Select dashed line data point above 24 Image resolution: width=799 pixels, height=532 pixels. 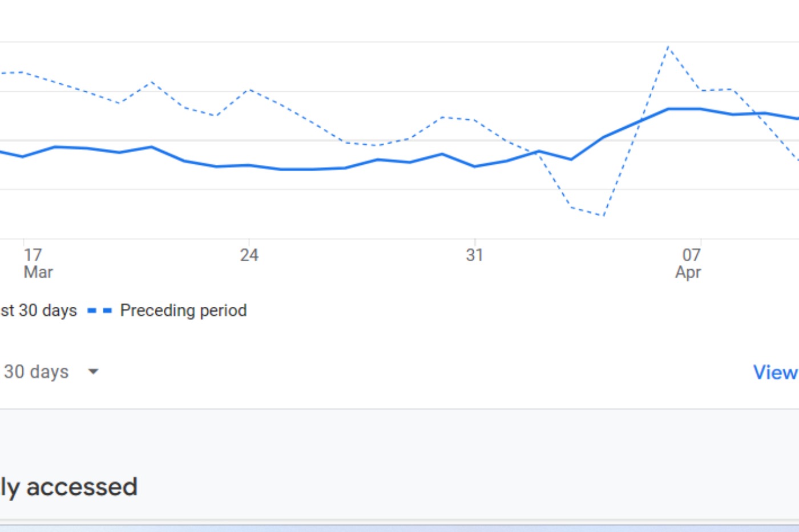249,90
